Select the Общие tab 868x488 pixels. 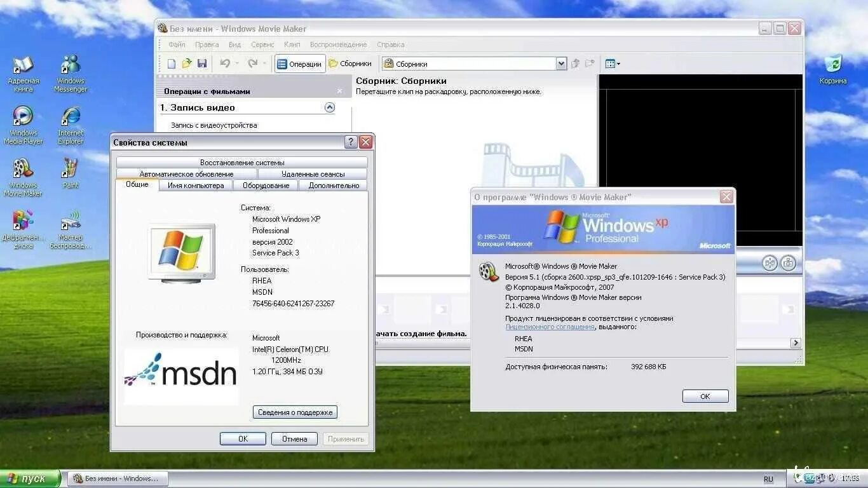point(137,184)
